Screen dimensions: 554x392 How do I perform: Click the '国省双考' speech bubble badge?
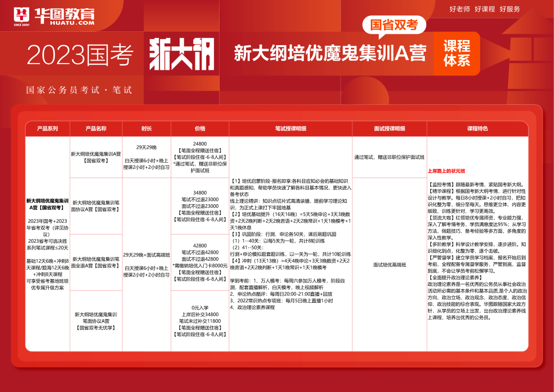tap(394, 25)
